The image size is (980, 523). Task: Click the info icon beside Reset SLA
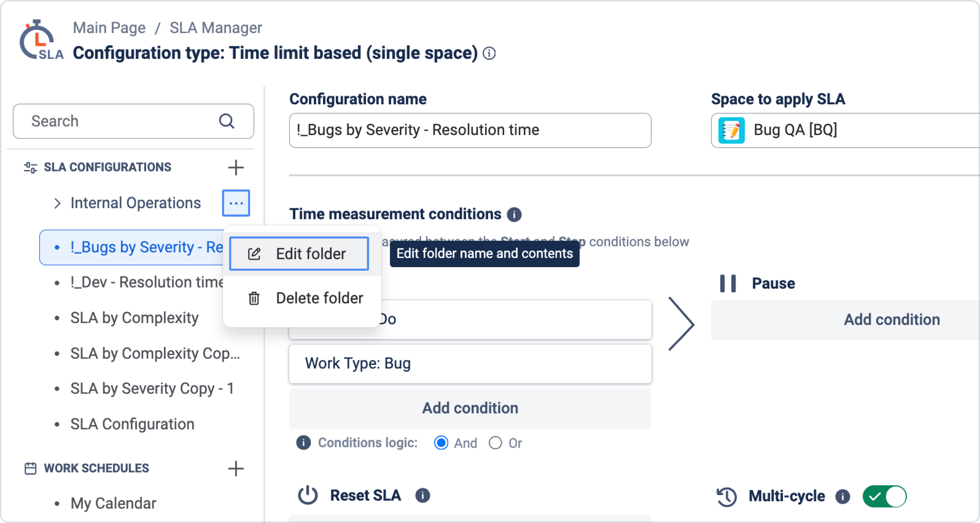[423, 496]
